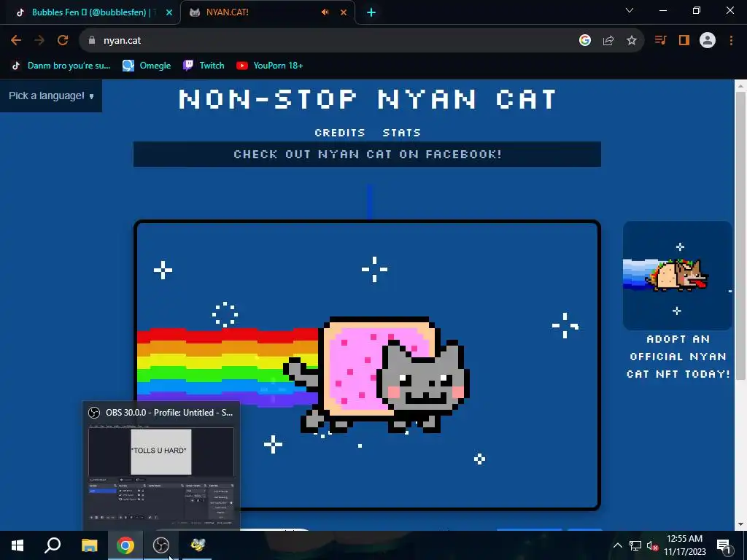Open the Danm bro TikTok bookmark
The width and height of the screenshot is (747, 560).
click(61, 66)
